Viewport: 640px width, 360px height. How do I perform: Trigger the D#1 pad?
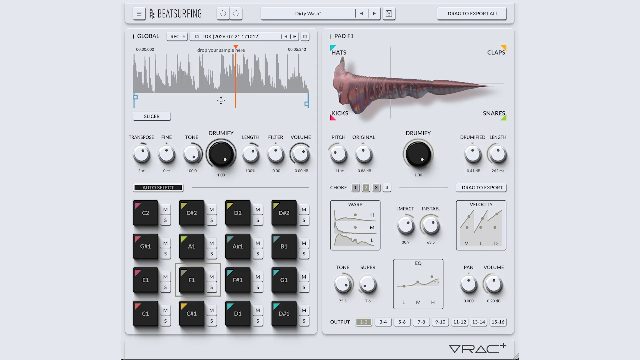point(284,313)
